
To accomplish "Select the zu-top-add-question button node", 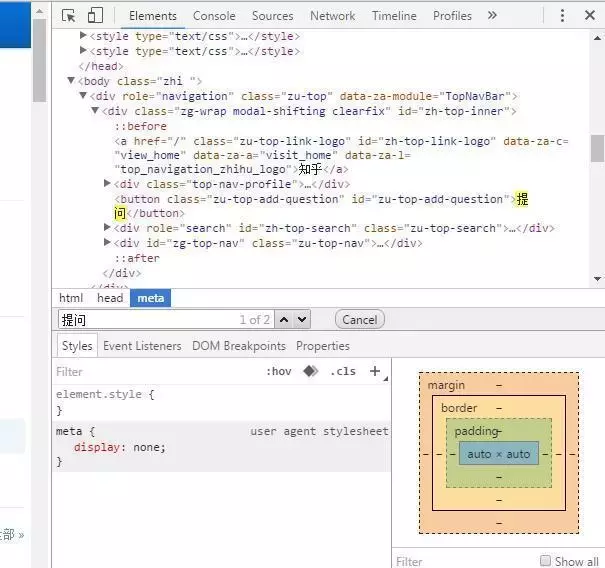I will click(x=321, y=206).
